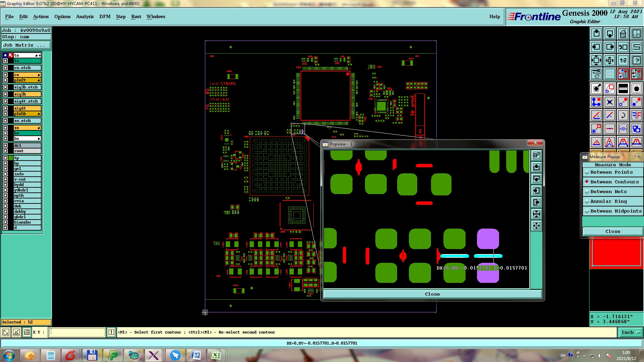This screenshot has width=644, height=362.
Task: Open the Analysis menu
Action: (85, 16)
